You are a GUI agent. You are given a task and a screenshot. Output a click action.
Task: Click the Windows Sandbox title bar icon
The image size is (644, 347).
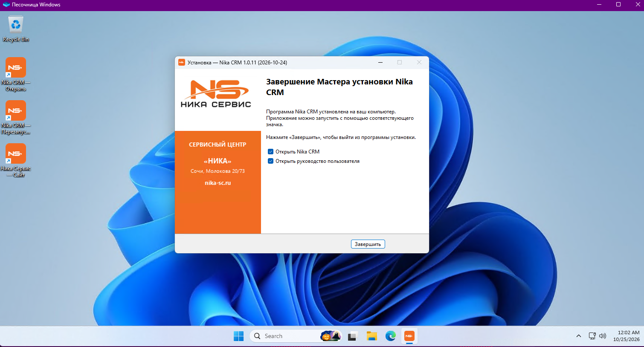click(x=6, y=5)
